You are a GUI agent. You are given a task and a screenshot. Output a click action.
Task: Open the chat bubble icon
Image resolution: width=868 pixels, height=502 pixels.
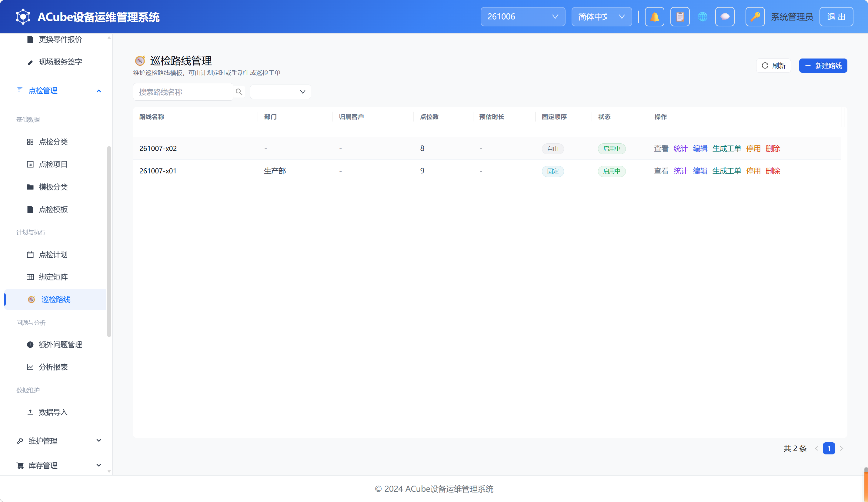[725, 17]
